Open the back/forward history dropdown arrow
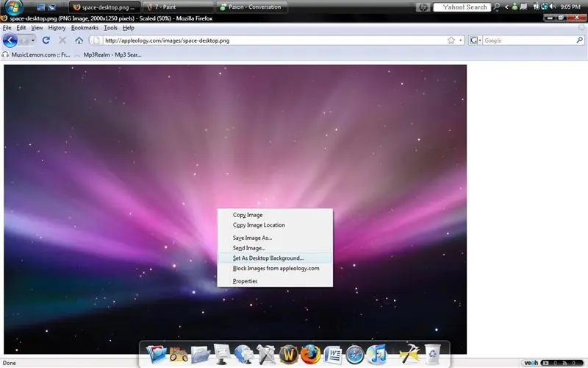This screenshot has width=588, height=368. click(x=33, y=40)
